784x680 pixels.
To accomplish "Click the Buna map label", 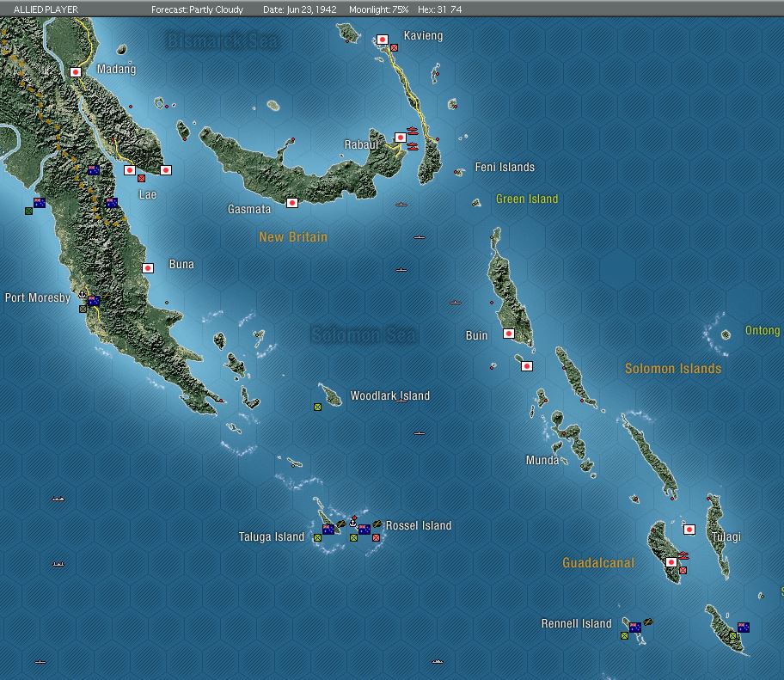I will point(181,264).
